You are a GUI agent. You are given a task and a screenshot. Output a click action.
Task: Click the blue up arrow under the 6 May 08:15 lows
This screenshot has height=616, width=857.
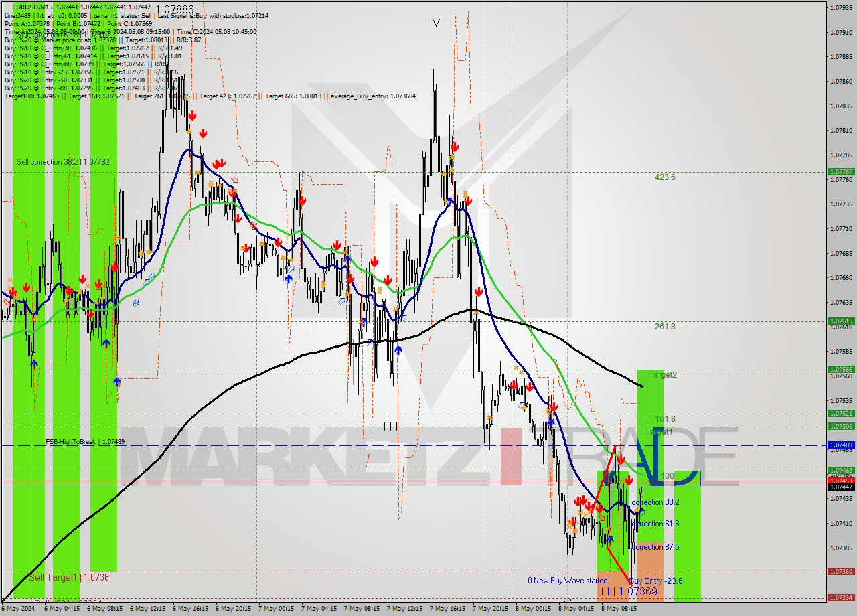[117, 382]
